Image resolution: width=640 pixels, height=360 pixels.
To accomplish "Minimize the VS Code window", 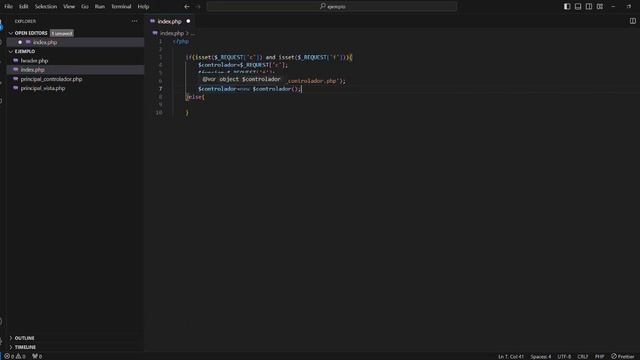I will [613, 7].
